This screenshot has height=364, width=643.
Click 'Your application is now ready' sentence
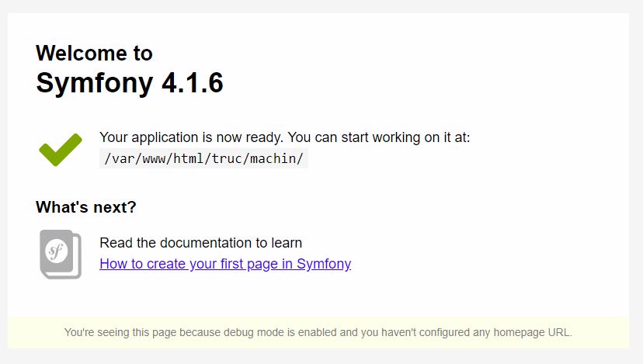click(192, 137)
